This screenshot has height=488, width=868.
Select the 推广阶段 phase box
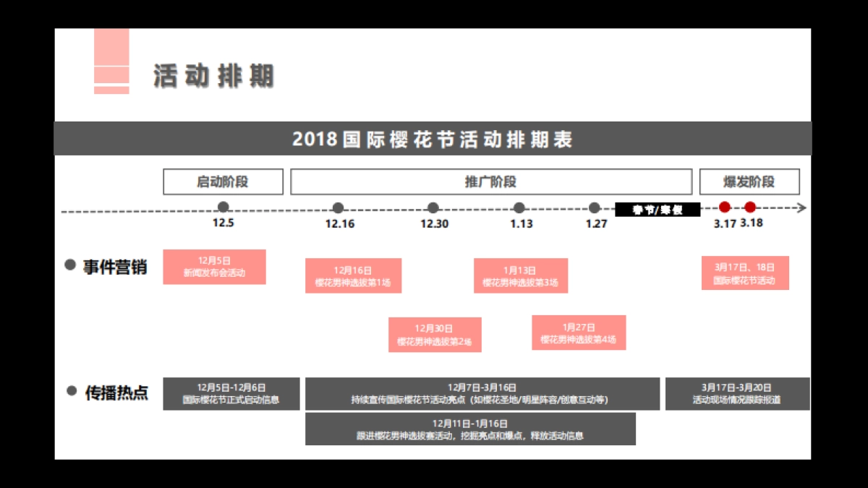(491, 181)
